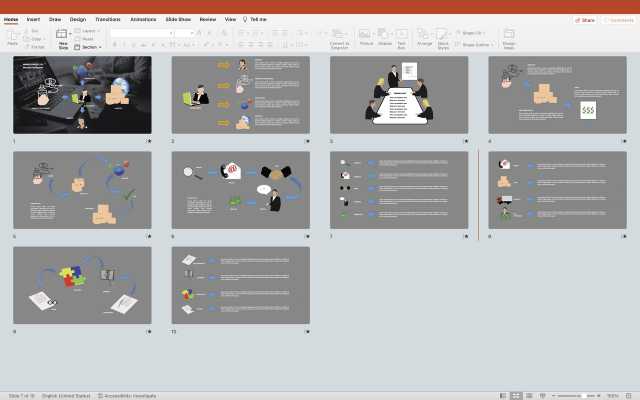
Task: Switch to Normal view in status bar
Action: 503,395
